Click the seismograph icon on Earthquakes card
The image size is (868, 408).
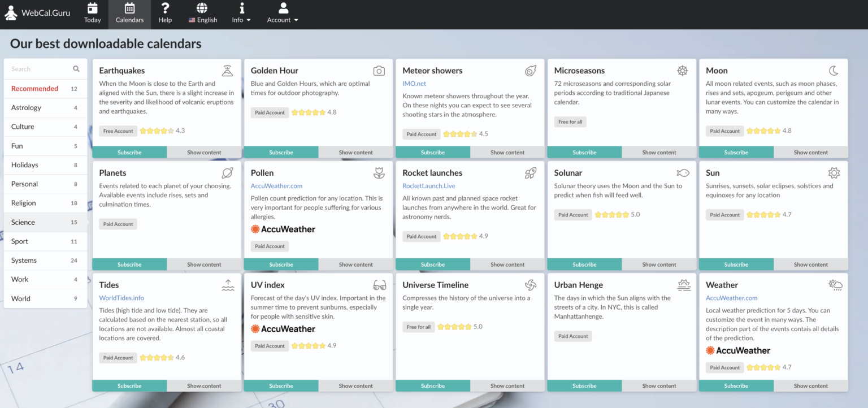(227, 71)
